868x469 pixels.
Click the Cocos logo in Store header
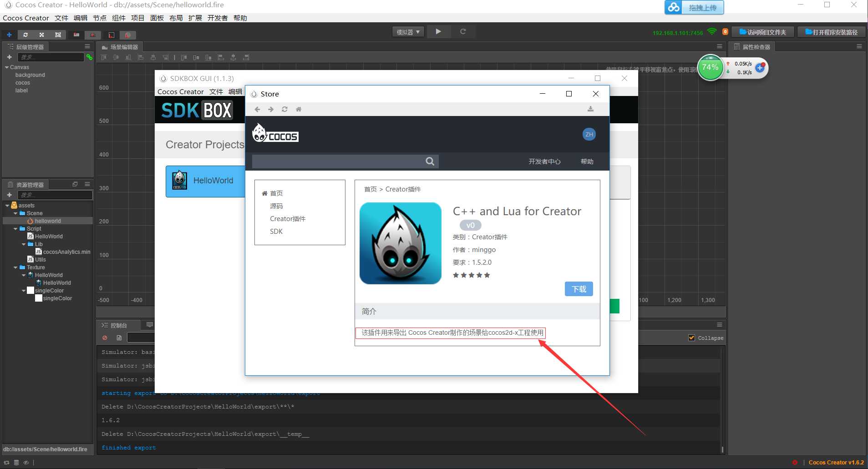click(x=275, y=133)
